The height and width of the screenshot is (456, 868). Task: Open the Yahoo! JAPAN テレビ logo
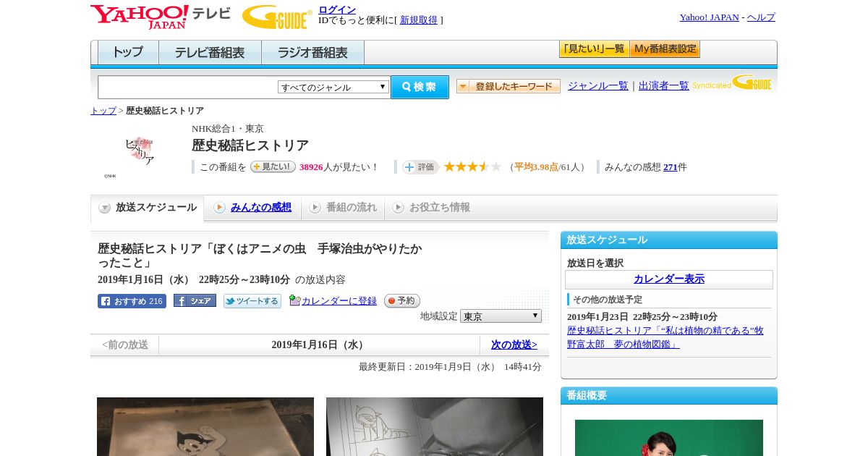[161, 17]
